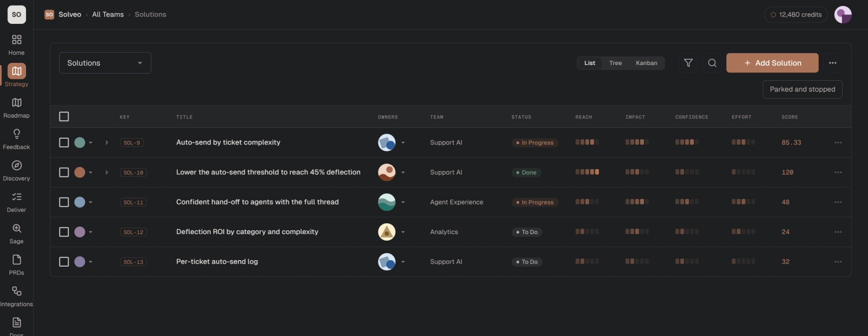Toggle the select-all checkbox in header

coord(64,117)
